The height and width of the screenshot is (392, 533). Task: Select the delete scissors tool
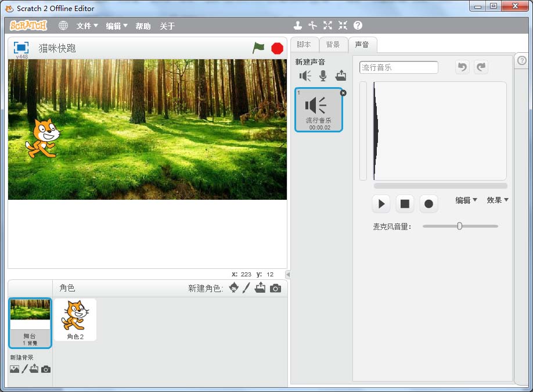[x=313, y=26]
